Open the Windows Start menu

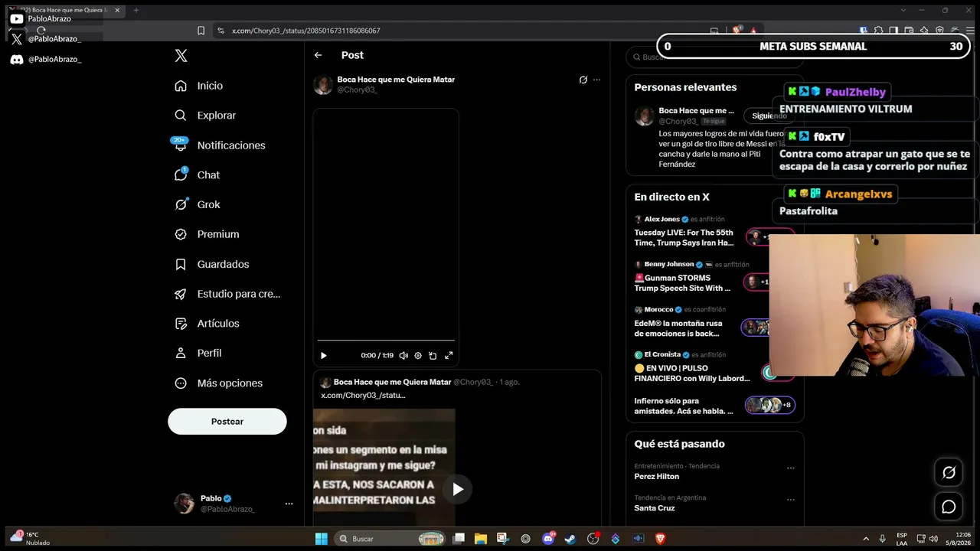[322, 539]
